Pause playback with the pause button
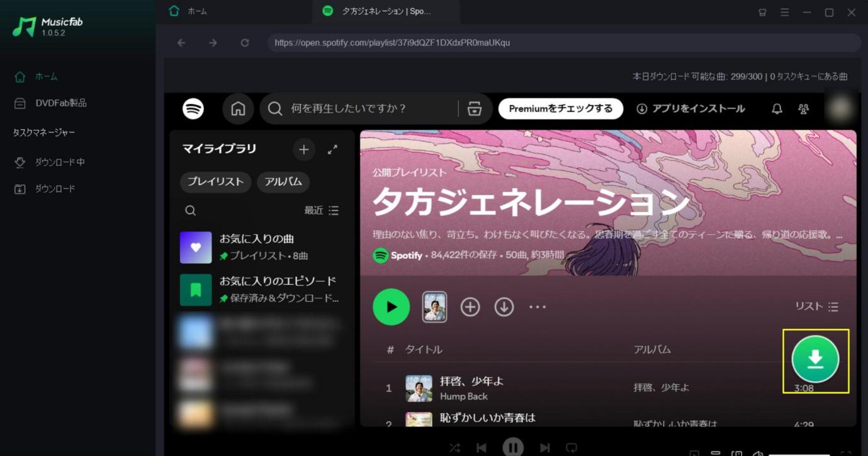868x456 pixels. pyautogui.click(x=514, y=447)
